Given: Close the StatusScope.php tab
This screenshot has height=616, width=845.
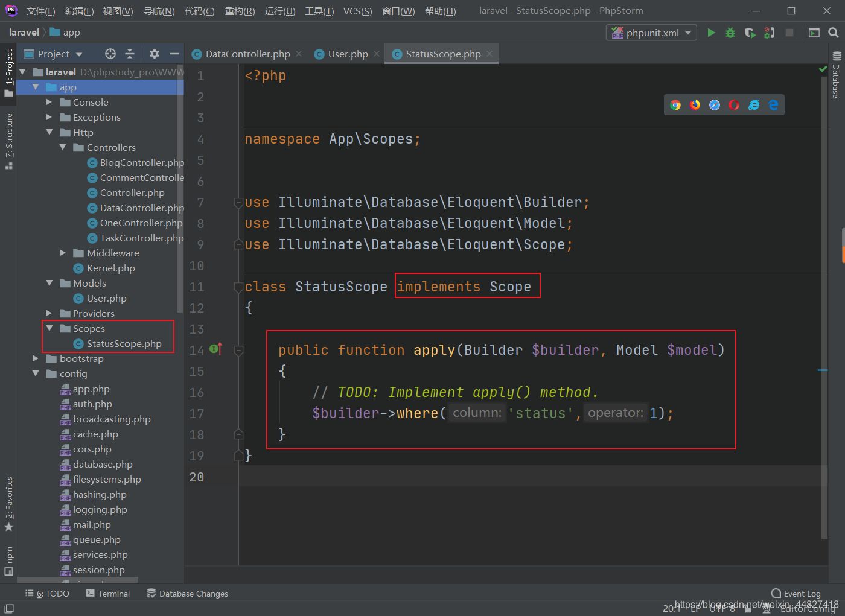Looking at the screenshot, I should click(x=489, y=54).
